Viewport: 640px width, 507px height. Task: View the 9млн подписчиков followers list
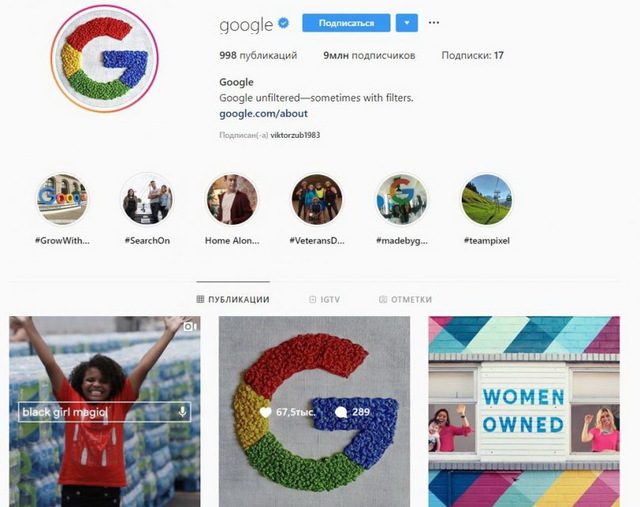(369, 56)
